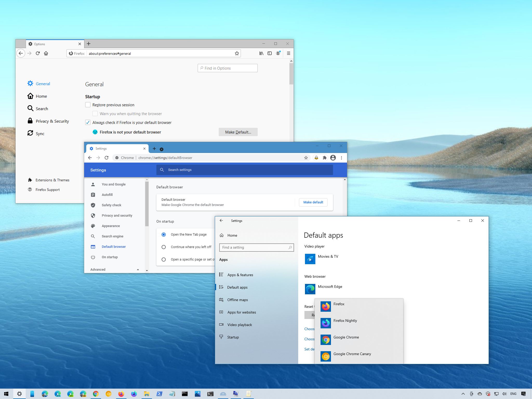Select Open the New Tab page radio

pos(164,234)
